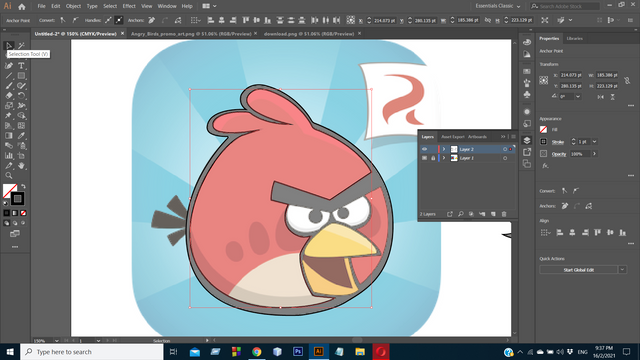The height and width of the screenshot is (360, 640).
Task: Select the Hand tool
Action: pos(21,165)
